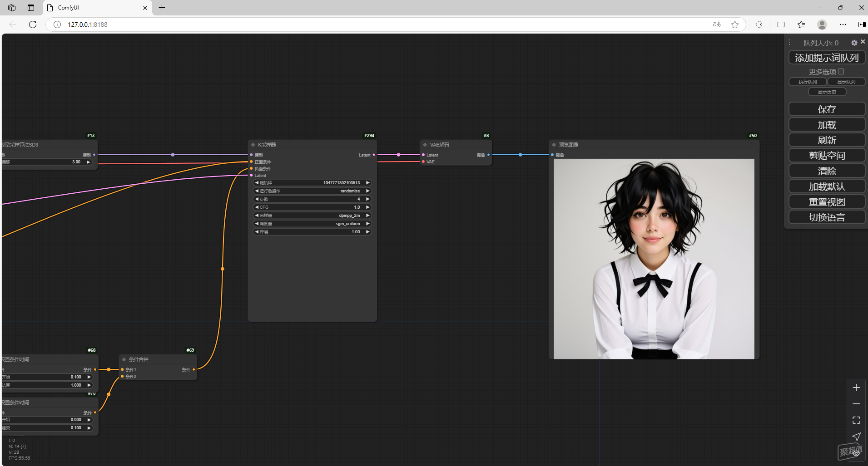
Task: Select the ComfyUI browser tab
Action: click(x=98, y=8)
